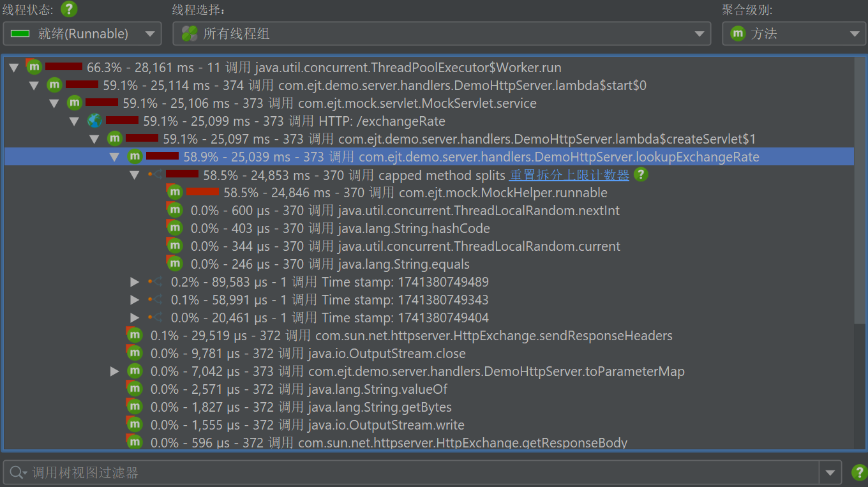Screen dimensions: 868x487
Task: Select the MockServlet.service row
Action: [417, 103]
